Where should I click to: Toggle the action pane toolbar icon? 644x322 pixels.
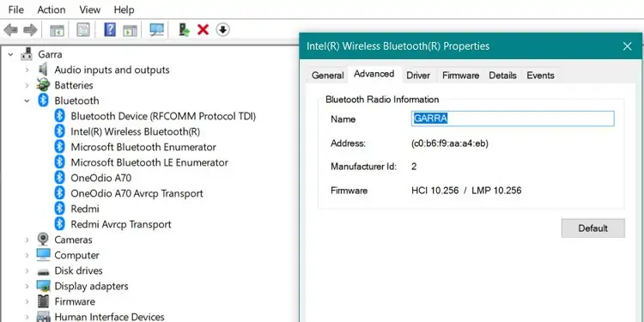[130, 29]
